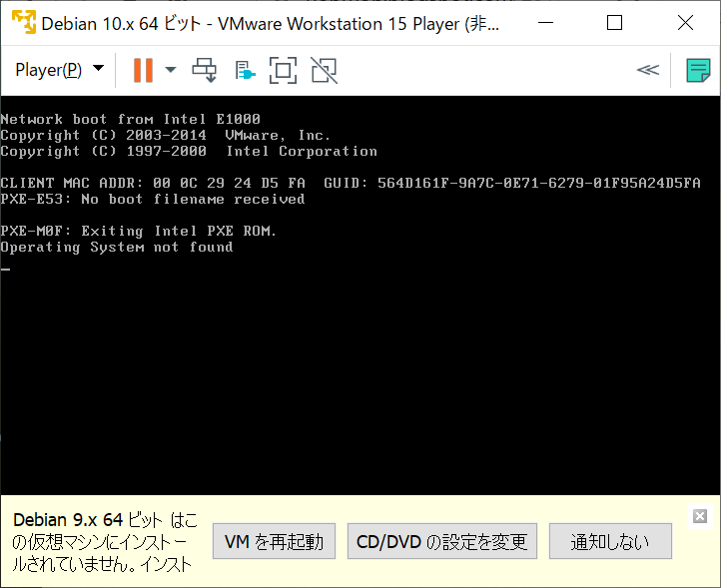
Task: Click Debian 9.x 64 ビット notification message
Action: click(x=105, y=542)
